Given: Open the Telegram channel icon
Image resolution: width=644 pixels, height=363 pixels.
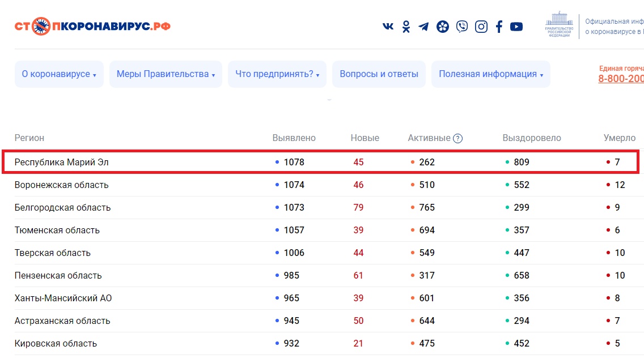Looking at the screenshot, I should click(x=423, y=27).
